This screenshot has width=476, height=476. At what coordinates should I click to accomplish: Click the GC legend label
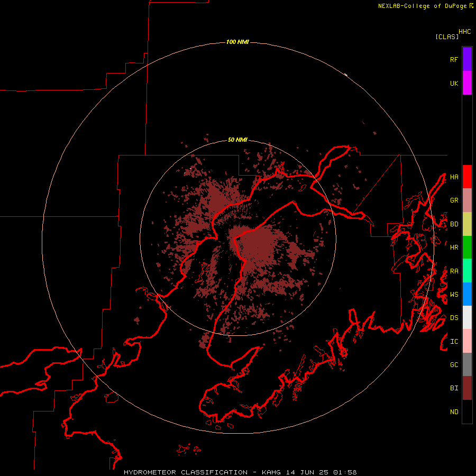[454, 365]
